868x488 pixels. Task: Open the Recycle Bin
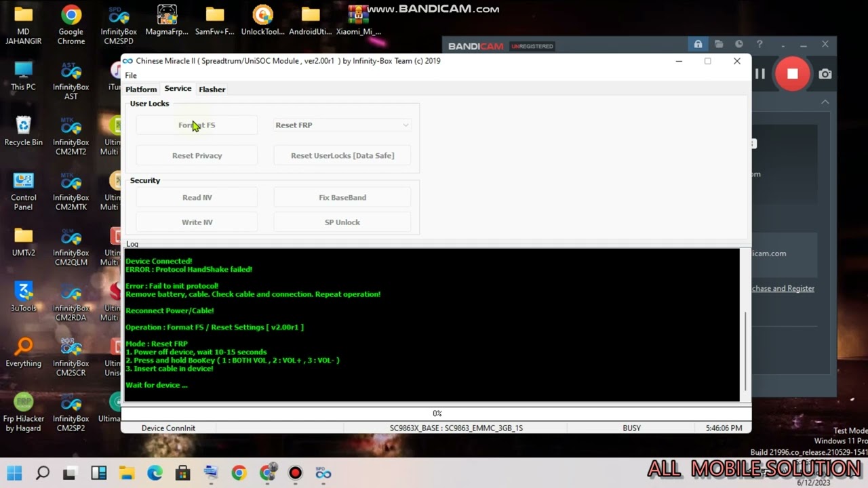23,131
